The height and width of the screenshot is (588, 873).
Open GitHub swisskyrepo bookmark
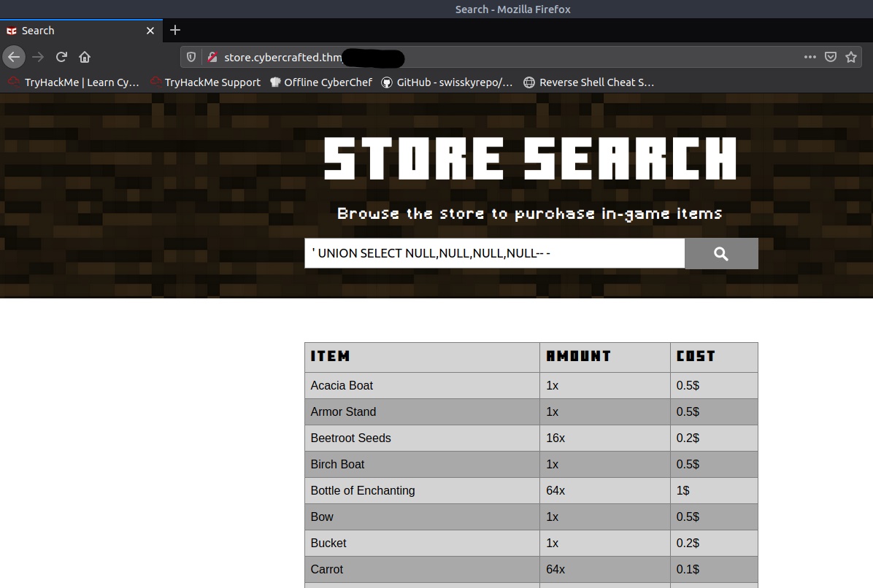(447, 82)
